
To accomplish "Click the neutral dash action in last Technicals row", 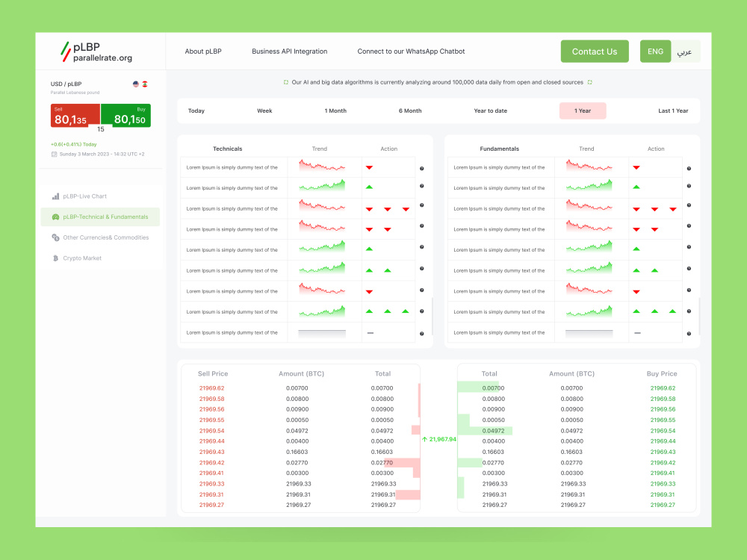I will click(371, 333).
